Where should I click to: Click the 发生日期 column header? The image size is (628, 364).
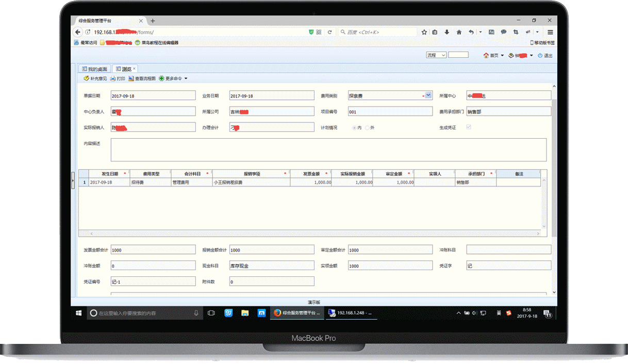109,174
